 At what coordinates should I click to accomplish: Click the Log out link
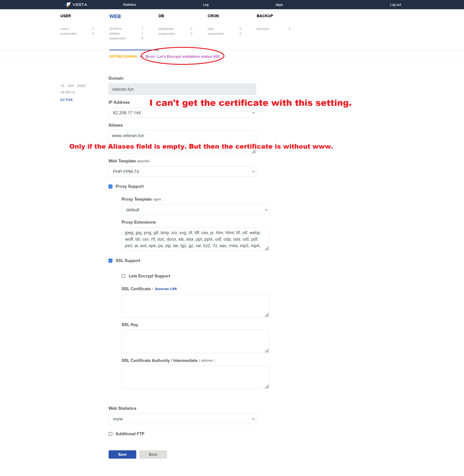[395, 5]
